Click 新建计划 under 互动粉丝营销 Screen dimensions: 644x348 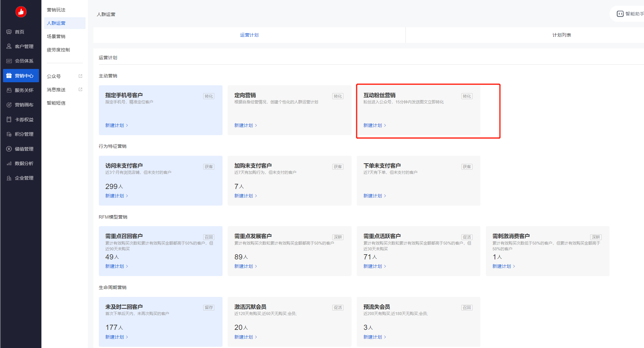(x=375, y=125)
